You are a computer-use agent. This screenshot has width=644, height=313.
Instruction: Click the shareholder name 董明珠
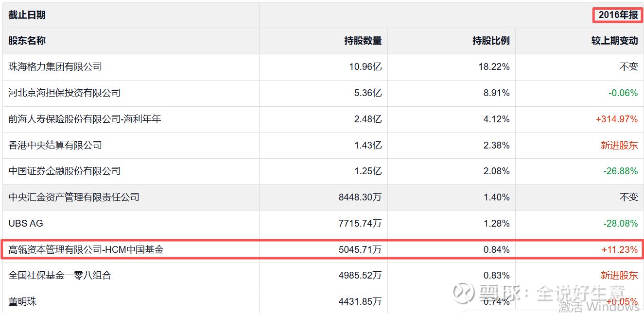click(22, 301)
